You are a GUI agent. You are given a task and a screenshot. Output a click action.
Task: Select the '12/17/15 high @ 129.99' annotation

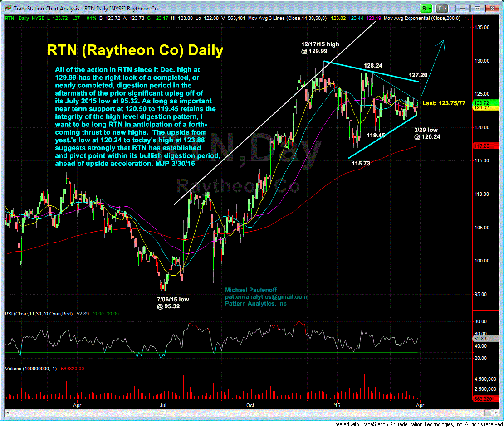coord(320,48)
